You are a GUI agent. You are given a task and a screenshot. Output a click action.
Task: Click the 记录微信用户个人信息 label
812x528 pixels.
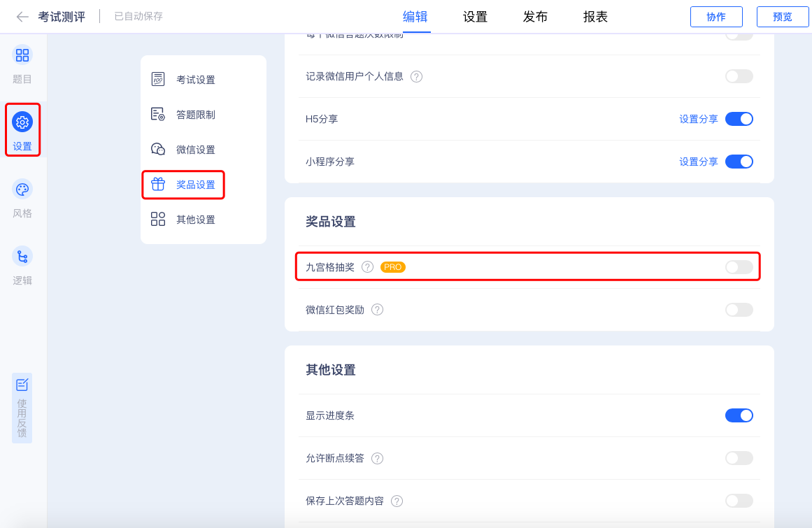[x=355, y=77]
